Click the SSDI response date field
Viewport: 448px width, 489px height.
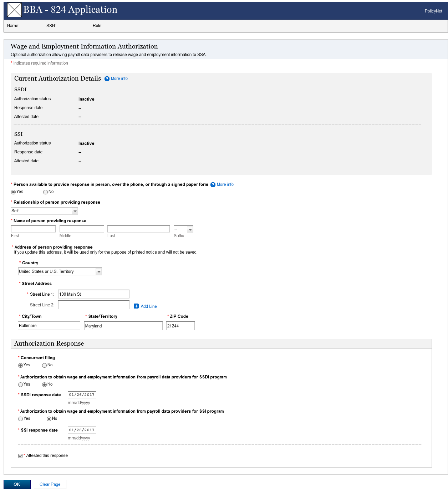82,395
